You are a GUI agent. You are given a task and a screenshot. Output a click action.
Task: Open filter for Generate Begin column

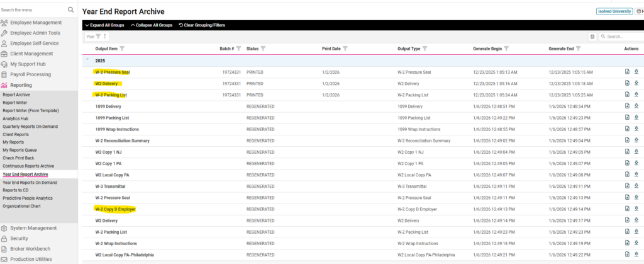pyautogui.click(x=506, y=49)
